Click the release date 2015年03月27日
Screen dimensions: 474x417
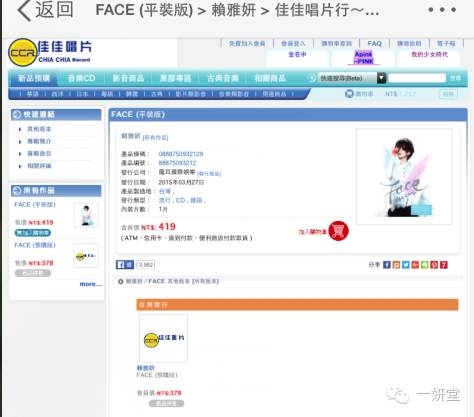coord(181,182)
